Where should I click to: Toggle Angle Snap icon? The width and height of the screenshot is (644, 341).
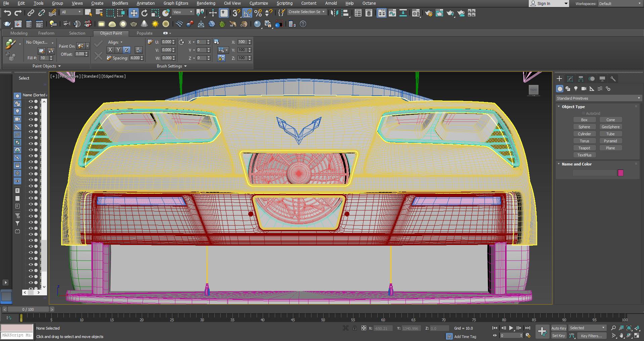pos(247,13)
